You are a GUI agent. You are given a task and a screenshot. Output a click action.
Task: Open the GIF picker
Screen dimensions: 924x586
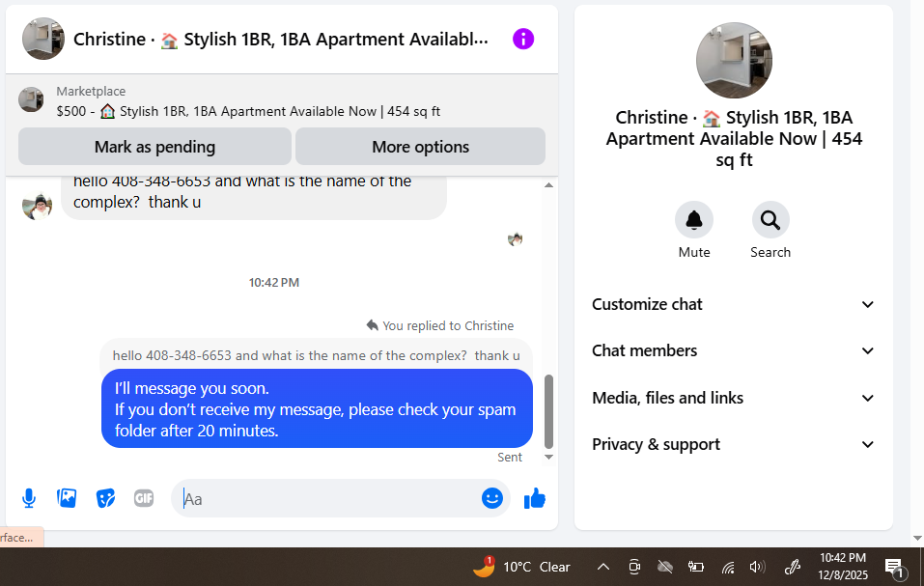tap(144, 498)
